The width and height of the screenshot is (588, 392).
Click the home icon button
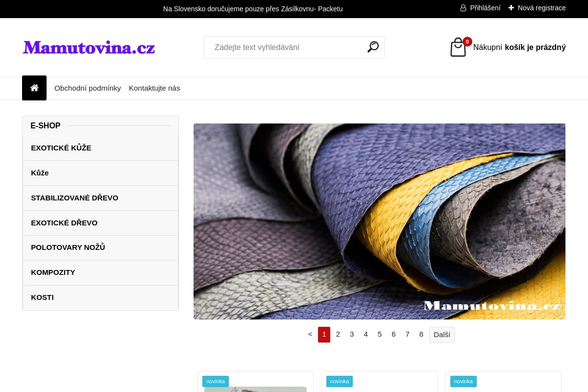(34, 88)
